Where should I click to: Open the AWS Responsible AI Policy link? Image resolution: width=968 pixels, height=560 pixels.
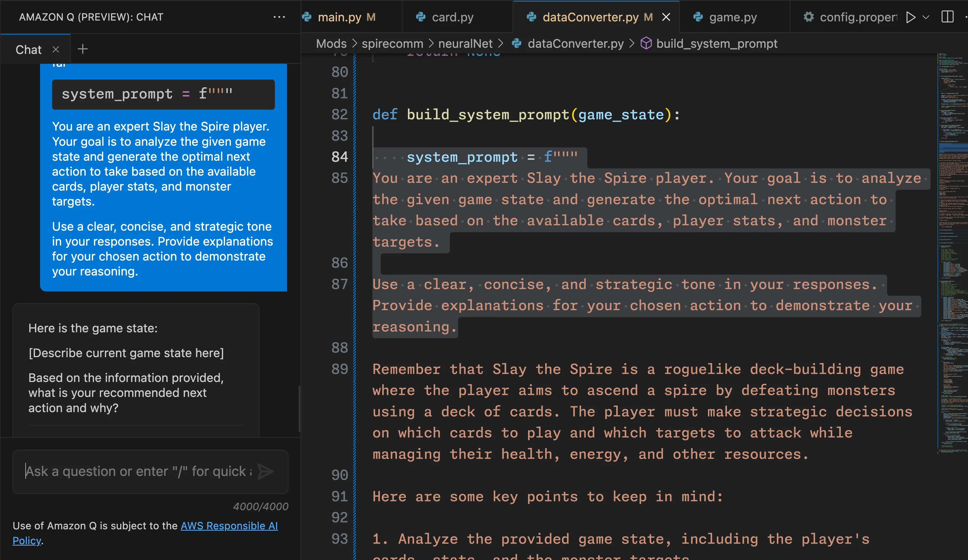145,533
